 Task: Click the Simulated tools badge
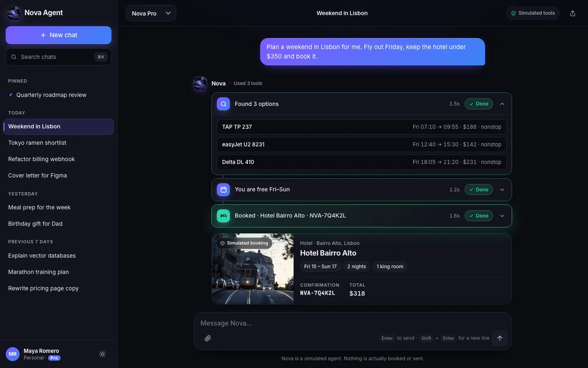click(x=533, y=13)
